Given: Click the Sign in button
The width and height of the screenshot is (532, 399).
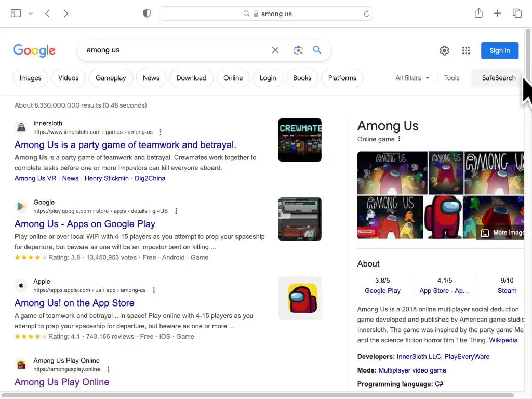Looking at the screenshot, I should [499, 50].
